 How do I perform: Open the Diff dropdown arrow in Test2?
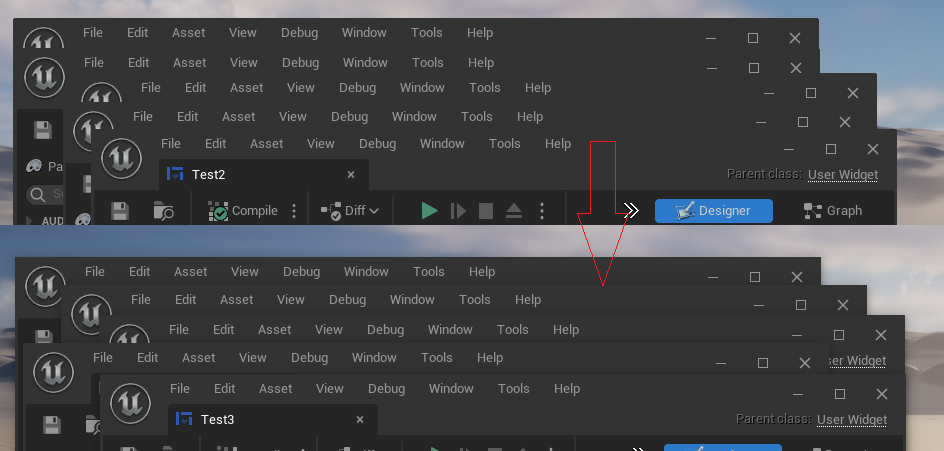[x=374, y=211]
